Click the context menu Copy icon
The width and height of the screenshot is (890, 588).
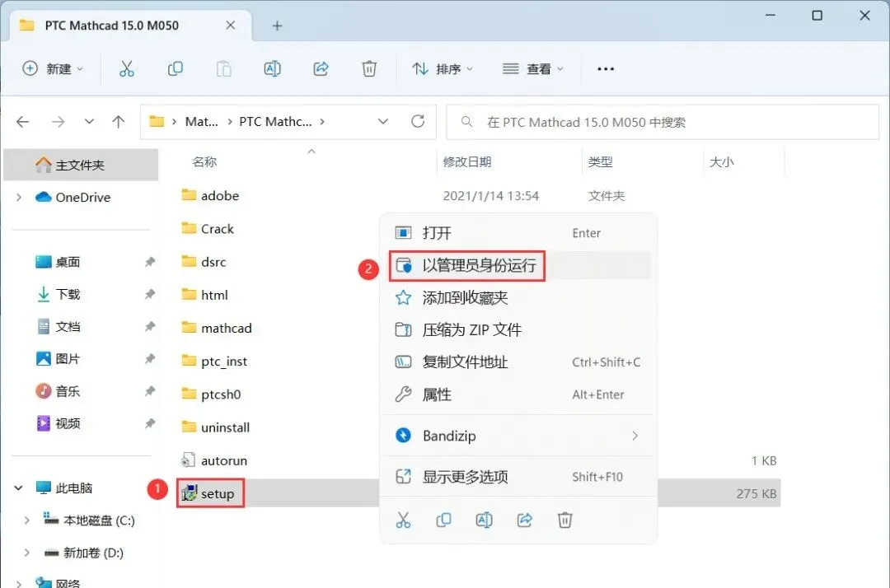pyautogui.click(x=444, y=520)
